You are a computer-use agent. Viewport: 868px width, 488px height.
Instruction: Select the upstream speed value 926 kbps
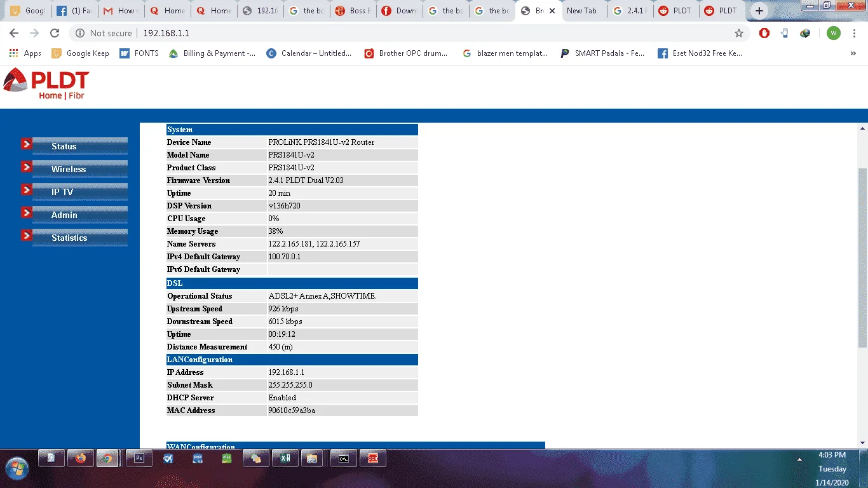click(x=283, y=309)
